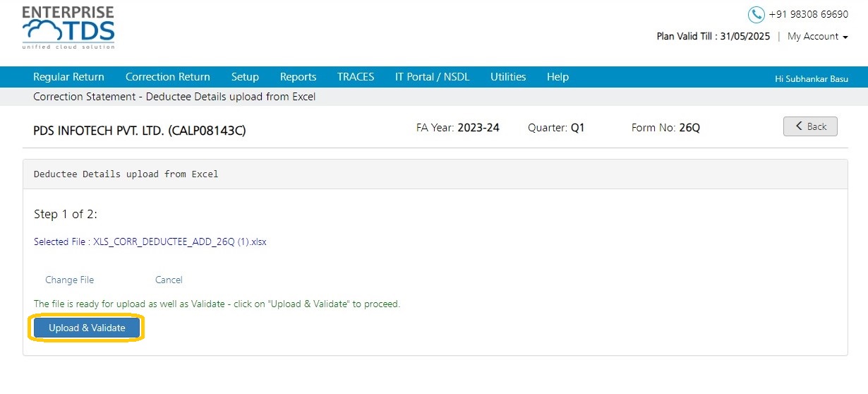Click the Enterprise TDS cloud logo

point(68,28)
